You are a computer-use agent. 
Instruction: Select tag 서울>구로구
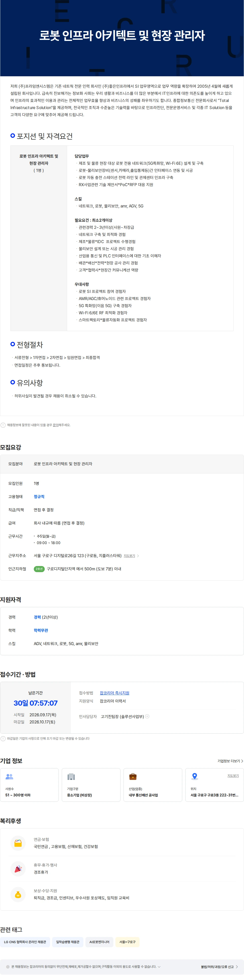click(127, 942)
